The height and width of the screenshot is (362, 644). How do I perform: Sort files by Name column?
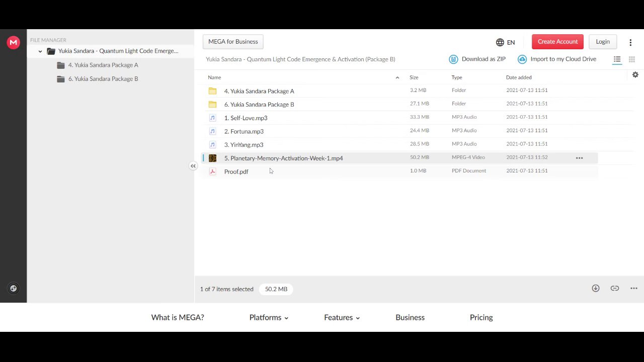click(x=214, y=77)
